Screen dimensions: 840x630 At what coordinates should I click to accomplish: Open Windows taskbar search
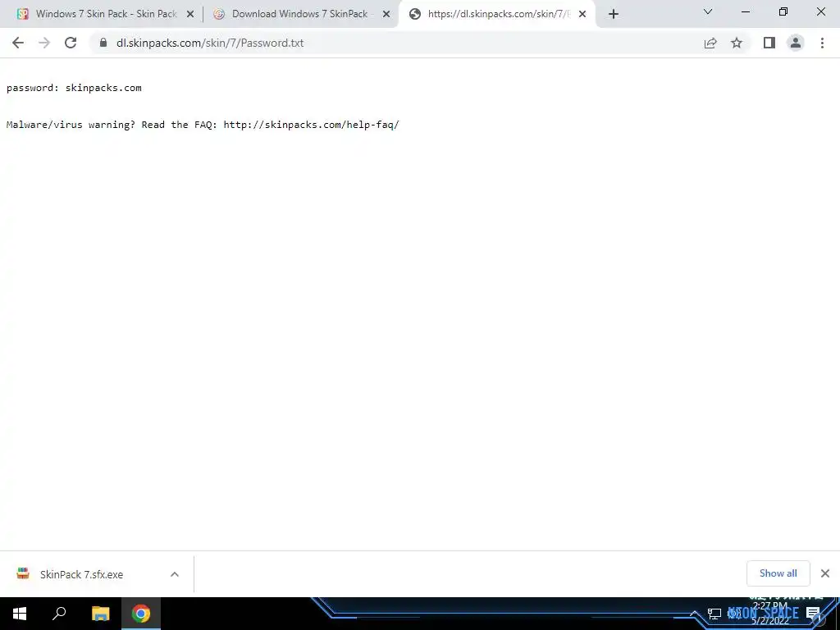point(59,614)
